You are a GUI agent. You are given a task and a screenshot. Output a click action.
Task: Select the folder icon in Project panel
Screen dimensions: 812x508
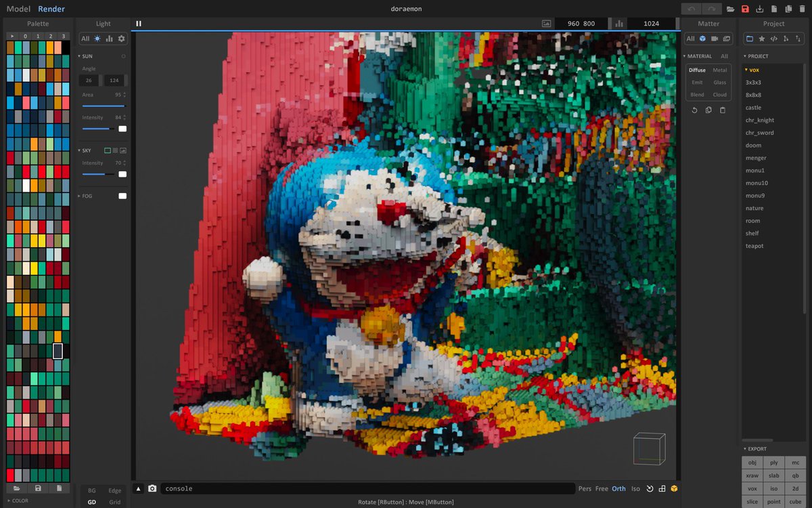(x=750, y=39)
